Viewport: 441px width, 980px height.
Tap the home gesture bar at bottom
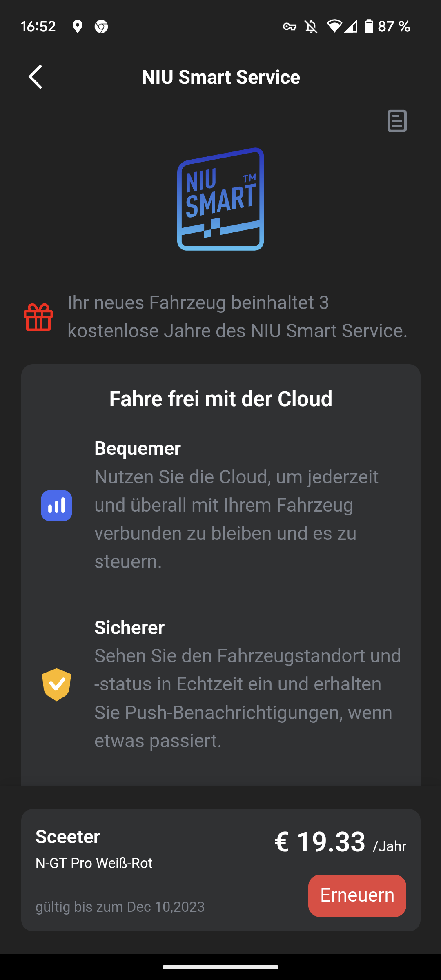pyautogui.click(x=220, y=967)
